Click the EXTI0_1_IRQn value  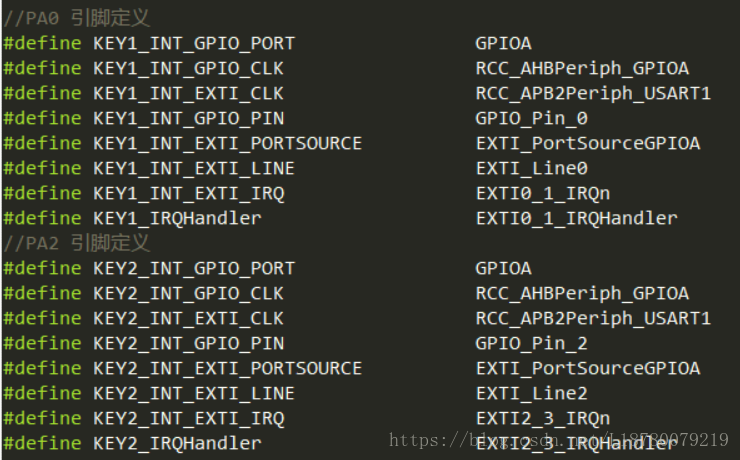[542, 193]
